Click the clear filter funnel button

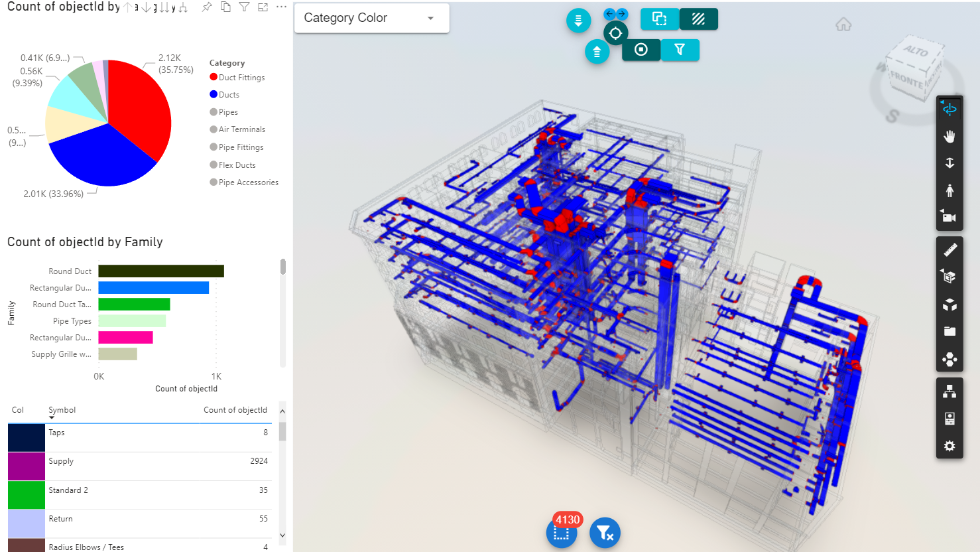coord(605,533)
